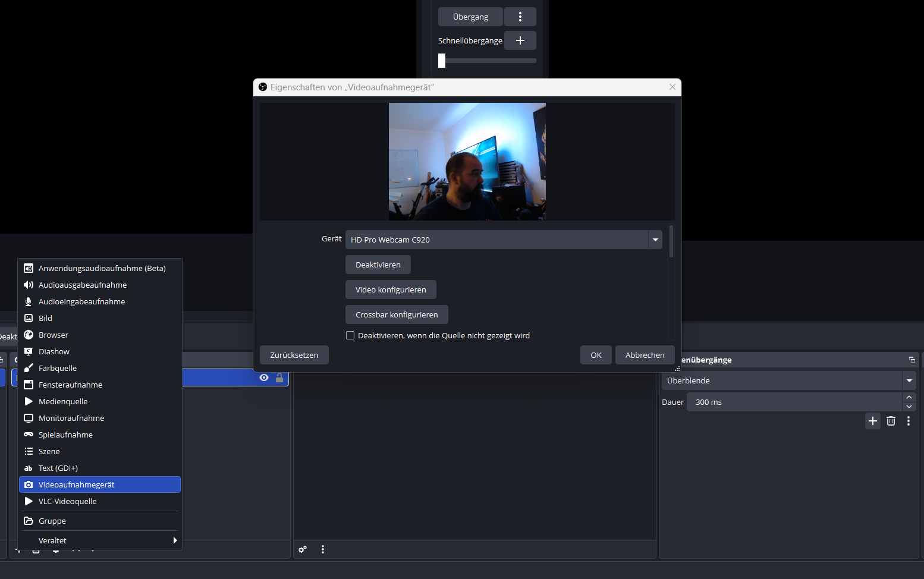Add a new scene transition with plus icon
Viewport: 924px width, 579px height.
872,421
